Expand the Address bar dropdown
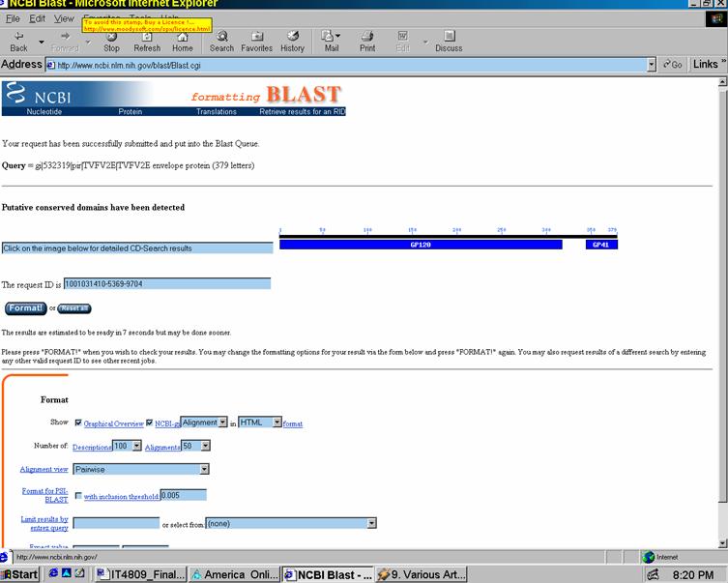This screenshot has width=728, height=583. (652, 65)
